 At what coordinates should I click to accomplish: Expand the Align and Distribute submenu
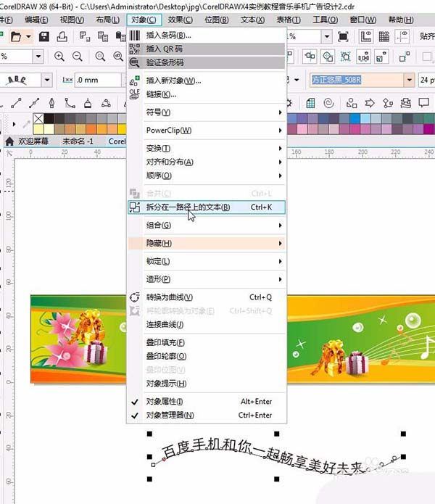coord(206,162)
